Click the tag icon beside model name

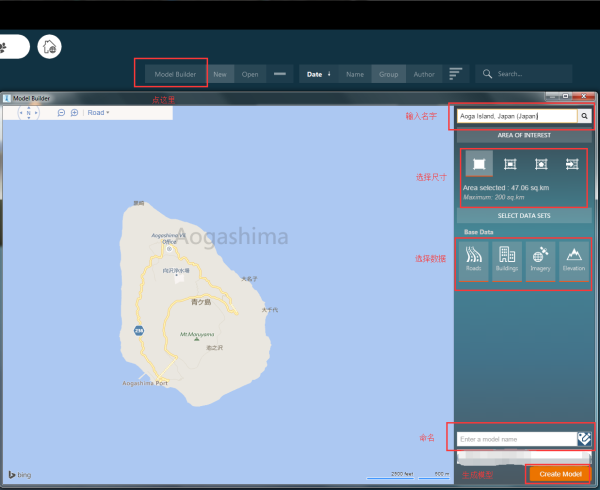click(584, 439)
